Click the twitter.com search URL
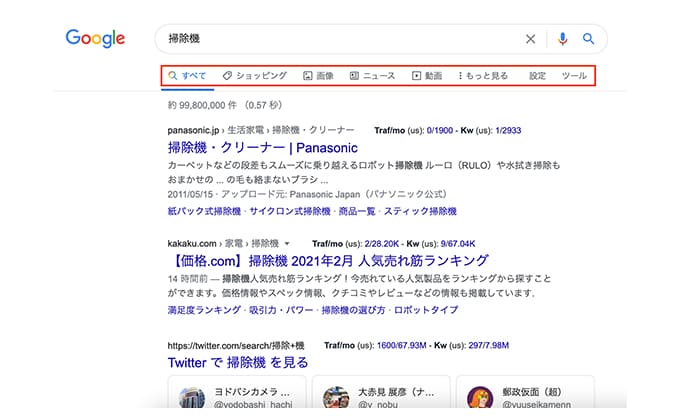 (x=236, y=346)
